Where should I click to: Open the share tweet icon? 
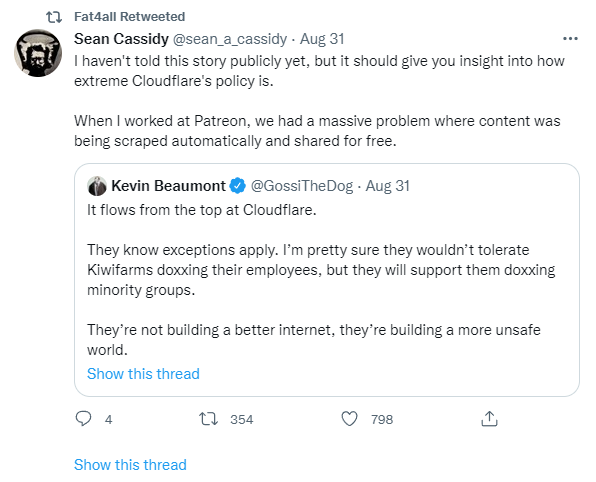click(489, 419)
